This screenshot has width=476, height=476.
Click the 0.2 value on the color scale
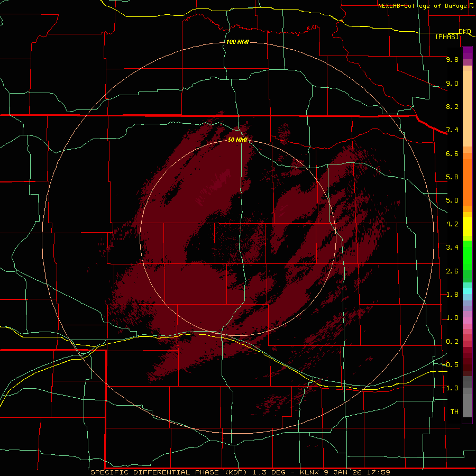click(x=452, y=342)
